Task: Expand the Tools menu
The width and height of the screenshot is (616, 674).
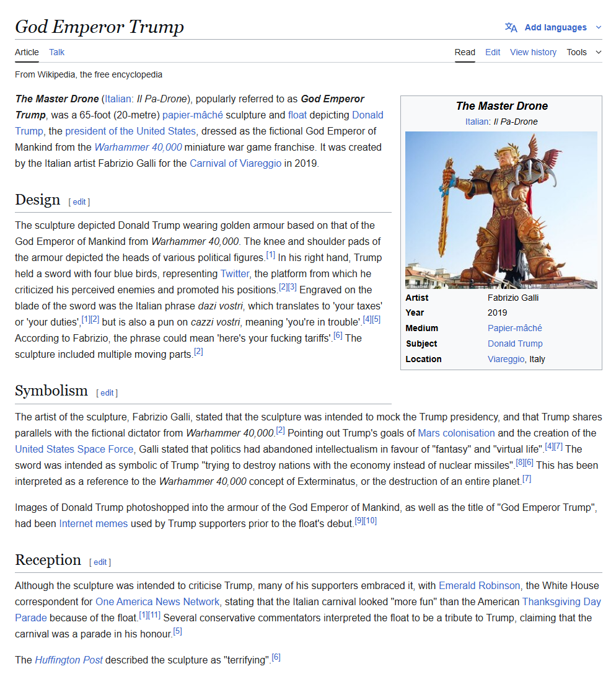Action: [584, 52]
